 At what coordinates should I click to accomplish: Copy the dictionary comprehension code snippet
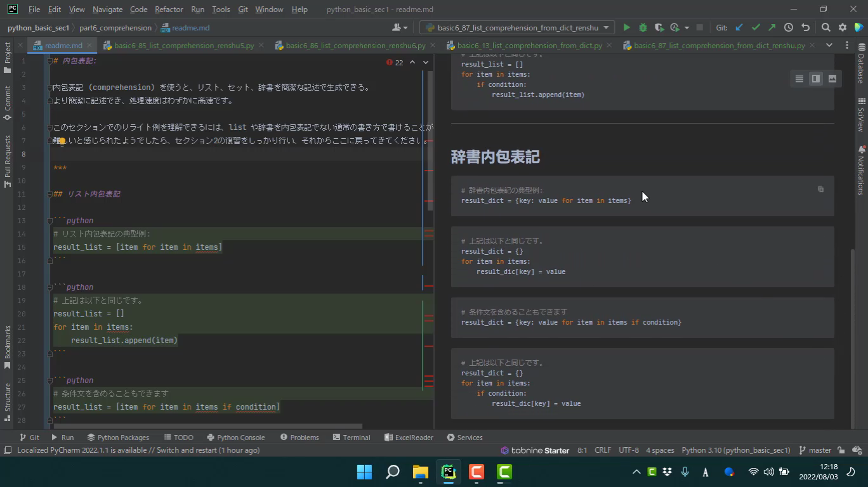click(820, 189)
